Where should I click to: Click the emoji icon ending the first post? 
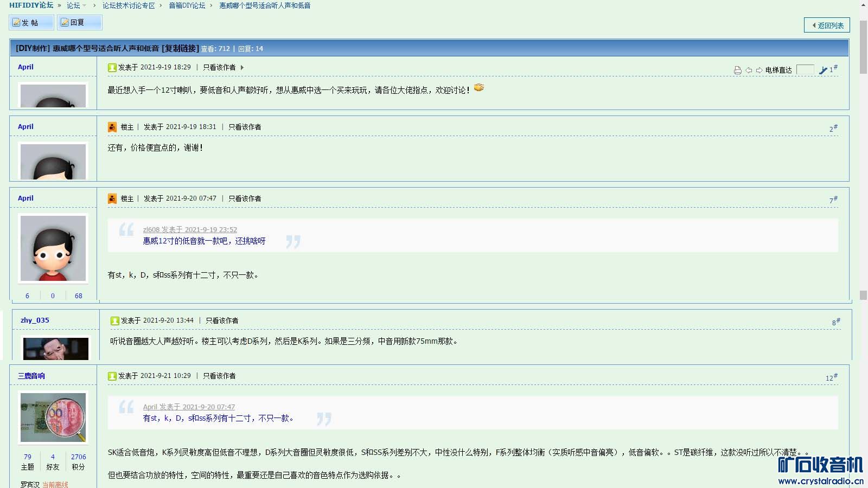[479, 87]
